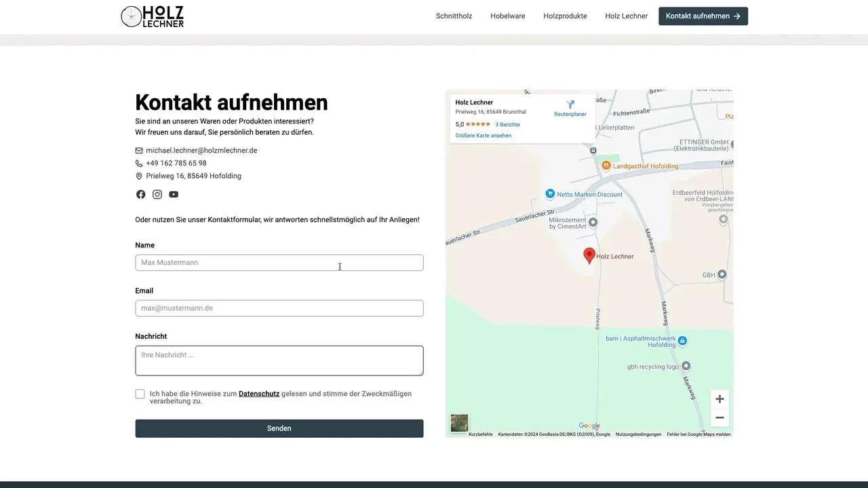
Task: Click the Landgasthof Hofolding restaurant marker
Action: click(606, 165)
